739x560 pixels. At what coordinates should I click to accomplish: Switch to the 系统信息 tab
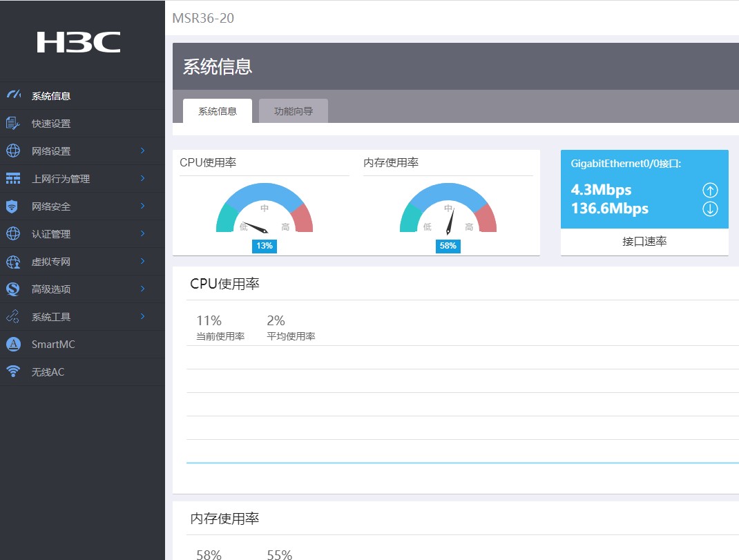218,110
